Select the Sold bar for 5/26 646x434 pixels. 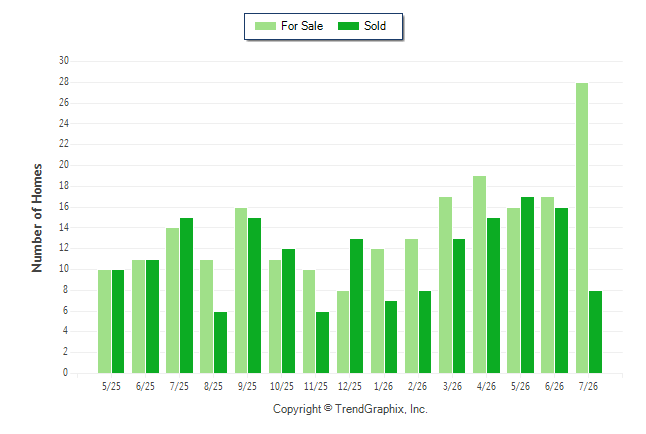[x=527, y=285]
